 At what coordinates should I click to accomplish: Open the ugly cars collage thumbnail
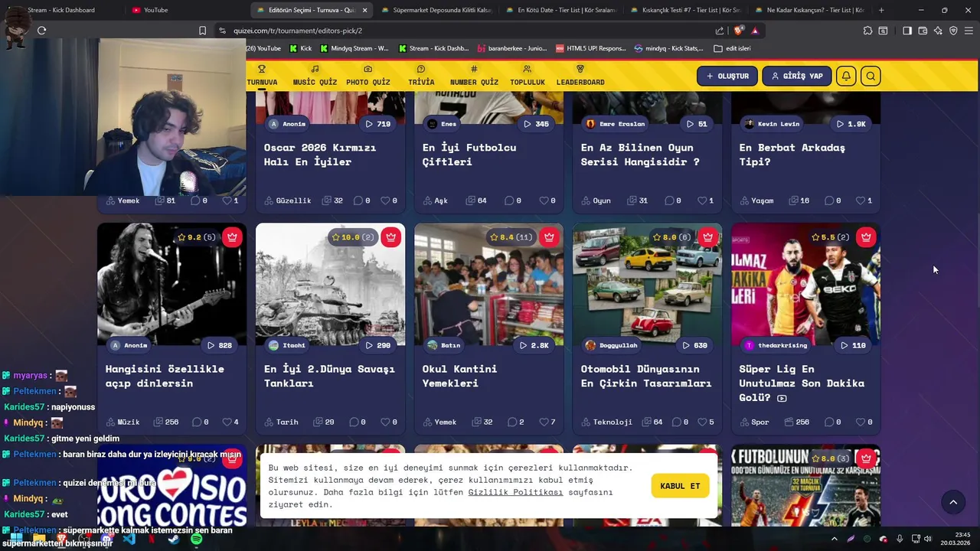pos(647,285)
